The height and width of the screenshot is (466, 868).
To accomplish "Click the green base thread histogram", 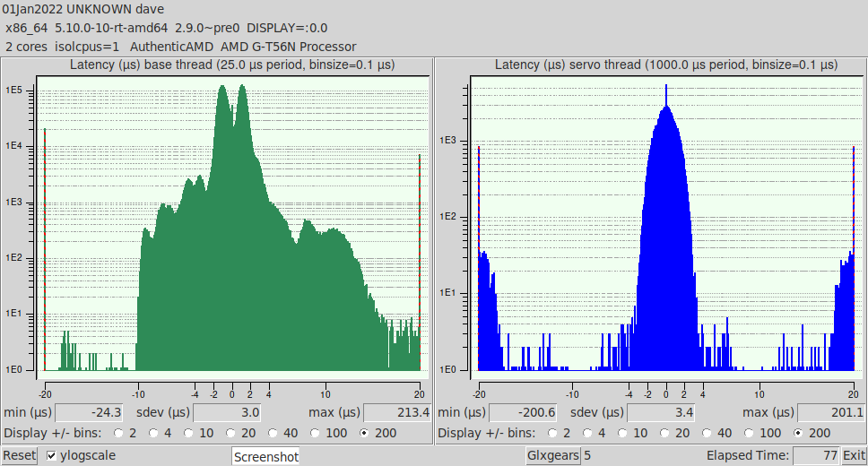I will tap(232, 228).
